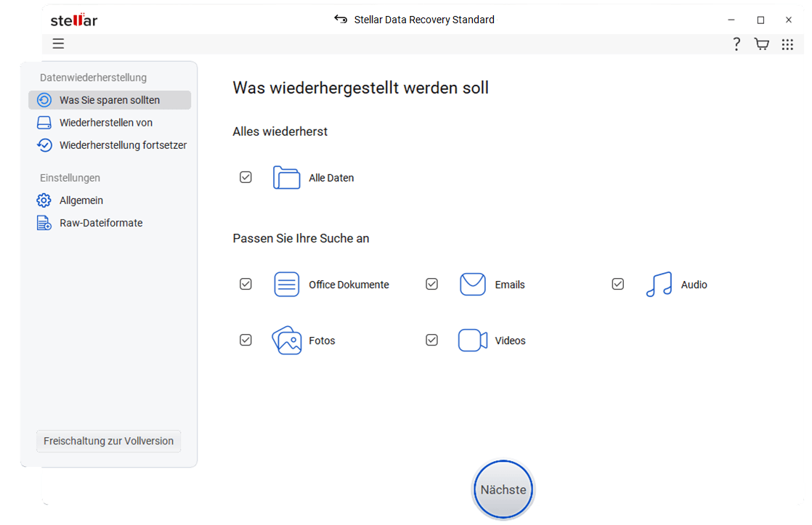The height and width of the screenshot is (525, 812).
Task: Uncheck the Alle Daten checkbox
Action: (245, 176)
